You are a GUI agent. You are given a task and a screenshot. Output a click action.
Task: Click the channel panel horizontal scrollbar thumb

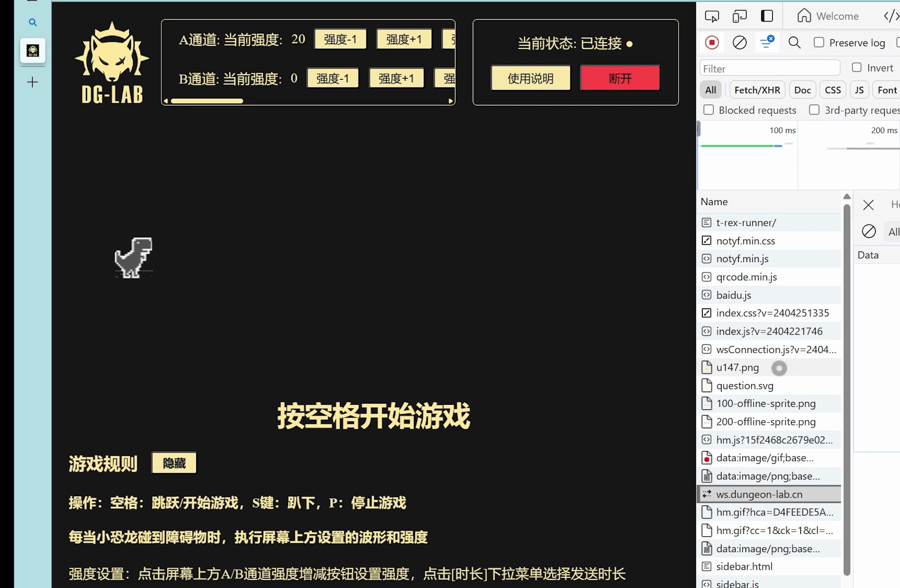pos(207,101)
